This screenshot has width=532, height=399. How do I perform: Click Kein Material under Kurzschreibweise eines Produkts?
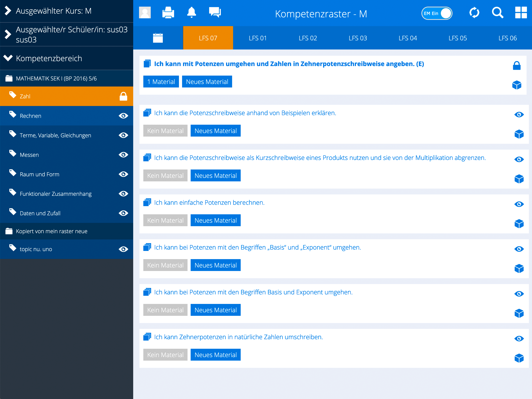coord(166,175)
